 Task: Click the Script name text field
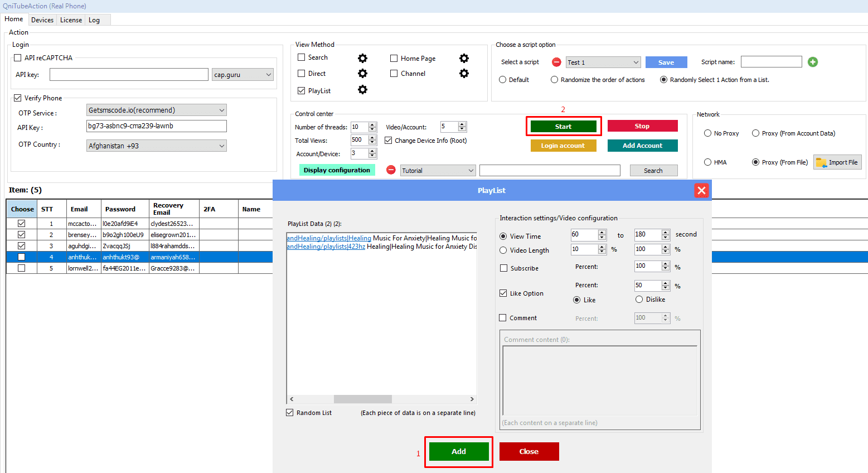772,62
